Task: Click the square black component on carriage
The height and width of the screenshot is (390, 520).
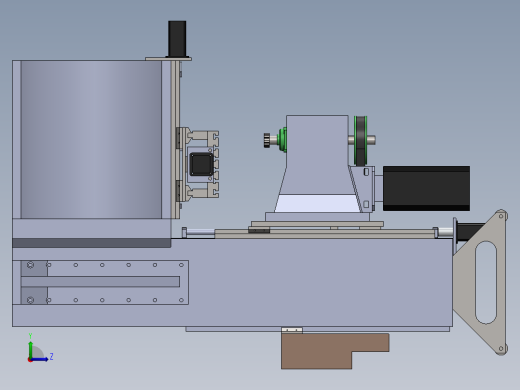Action: click(x=201, y=164)
